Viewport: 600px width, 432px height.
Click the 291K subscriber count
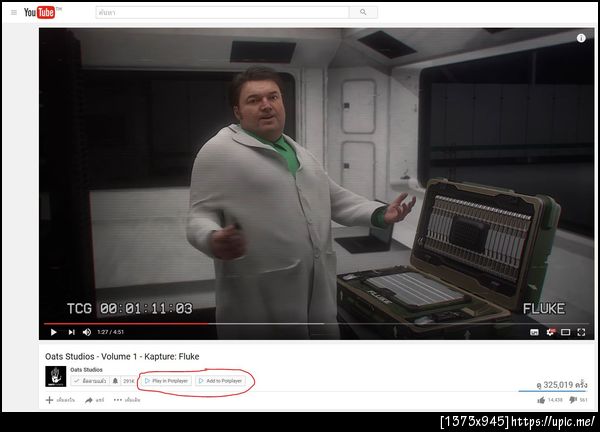pos(129,381)
